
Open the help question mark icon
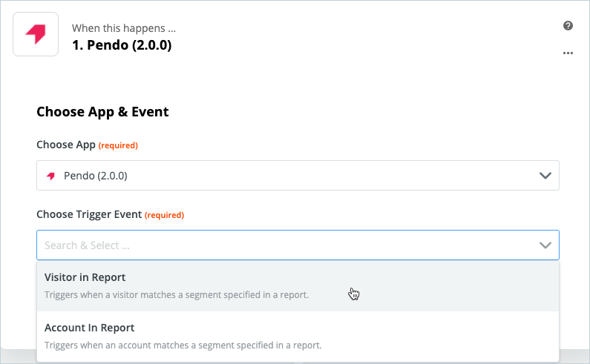[568, 25]
